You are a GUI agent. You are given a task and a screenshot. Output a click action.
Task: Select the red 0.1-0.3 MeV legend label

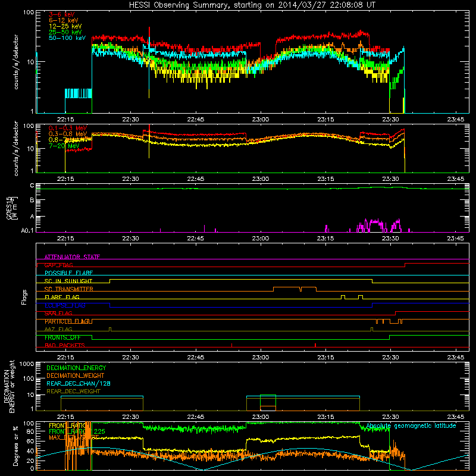pyautogui.click(x=68, y=128)
